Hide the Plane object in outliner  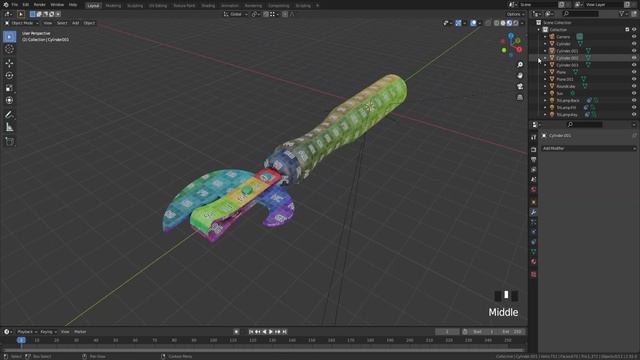click(x=634, y=72)
